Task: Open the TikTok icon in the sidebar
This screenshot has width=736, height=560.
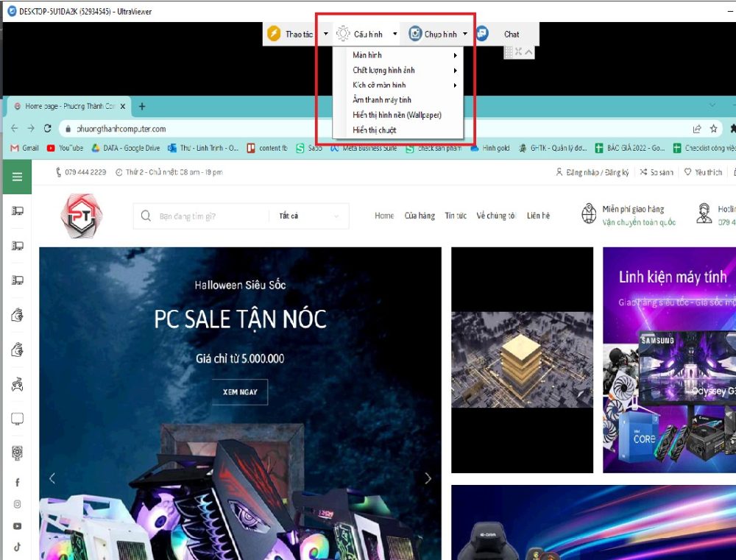Action: (x=18, y=547)
